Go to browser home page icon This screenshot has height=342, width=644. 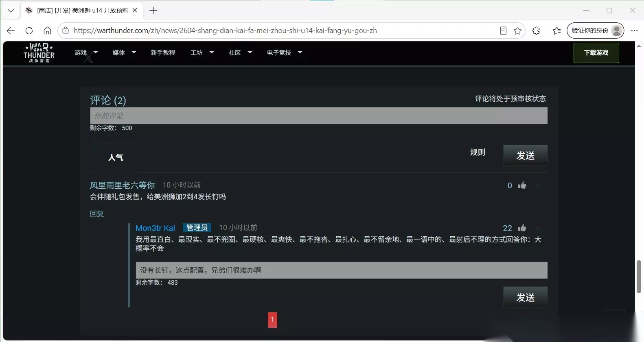click(x=47, y=30)
